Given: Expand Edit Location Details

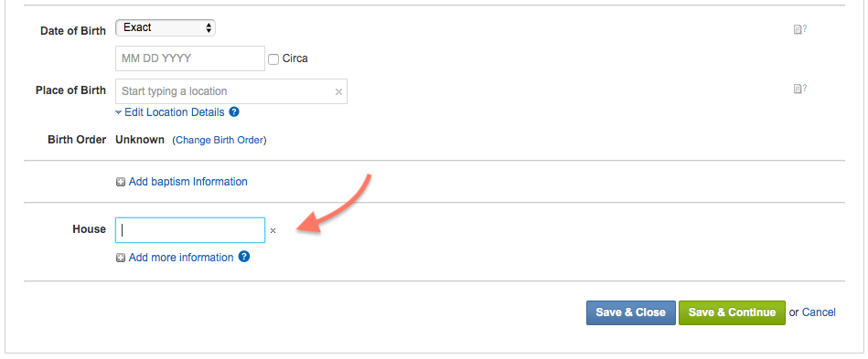Looking at the screenshot, I should click(x=175, y=112).
